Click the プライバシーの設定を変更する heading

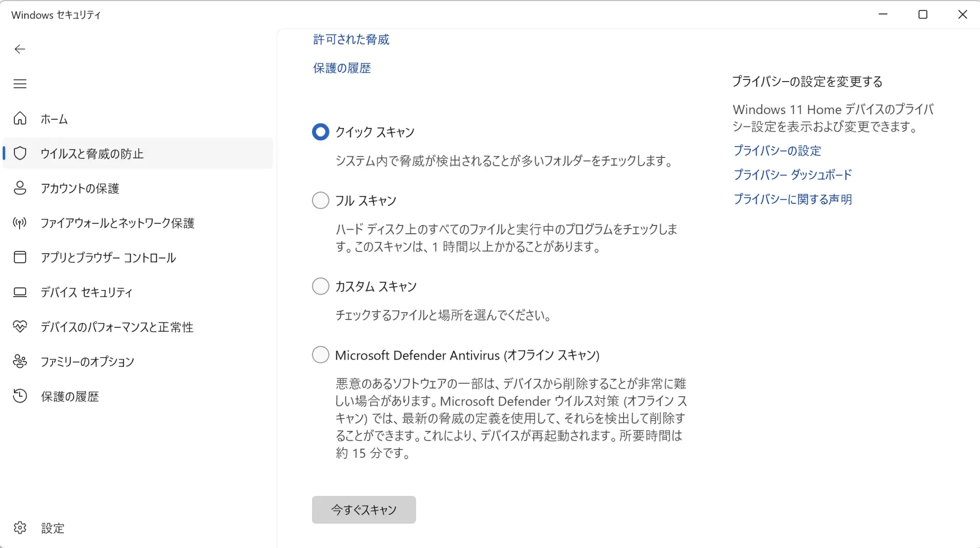point(807,82)
